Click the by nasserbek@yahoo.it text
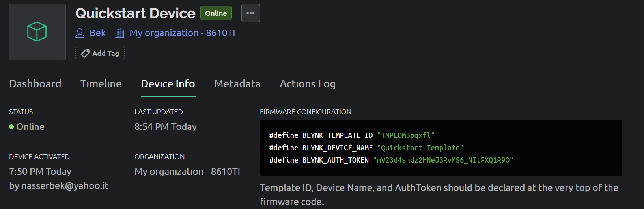This screenshot has height=209, width=644. click(x=59, y=186)
